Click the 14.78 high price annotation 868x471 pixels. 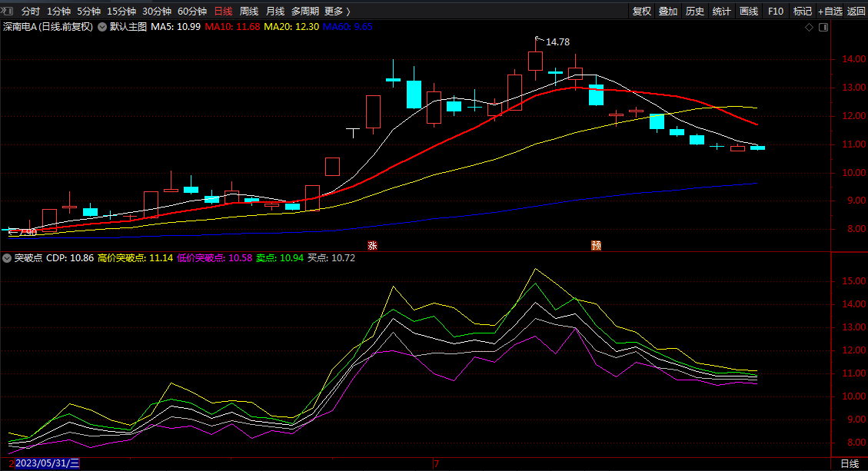(x=557, y=42)
